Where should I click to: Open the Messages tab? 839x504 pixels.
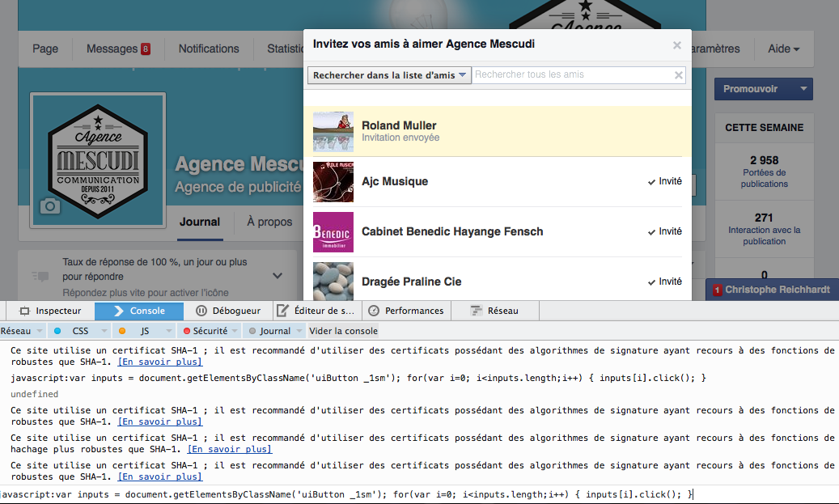pos(117,49)
